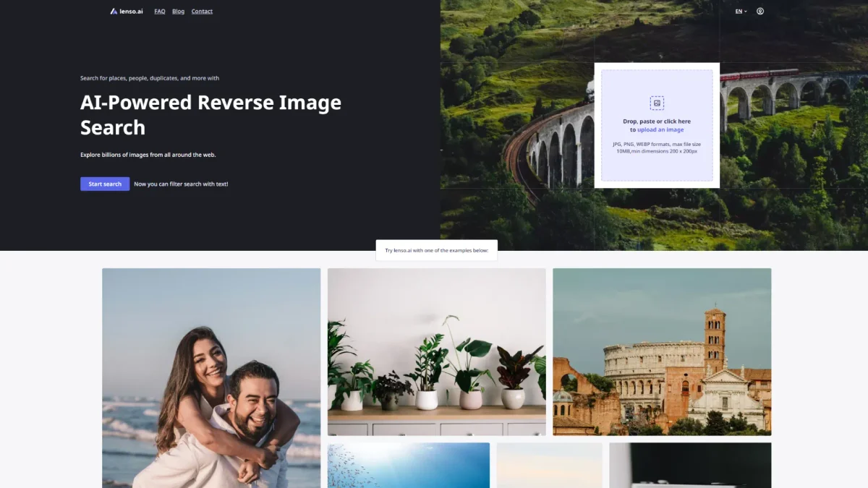Select the dark black-and-white example image

coord(689,465)
